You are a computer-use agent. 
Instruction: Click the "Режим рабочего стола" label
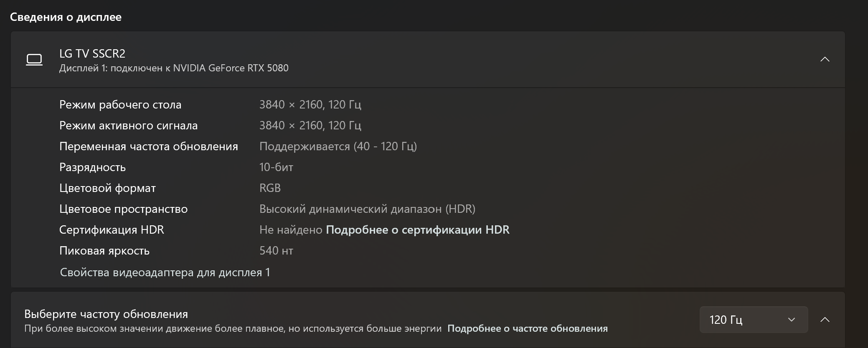click(x=120, y=105)
